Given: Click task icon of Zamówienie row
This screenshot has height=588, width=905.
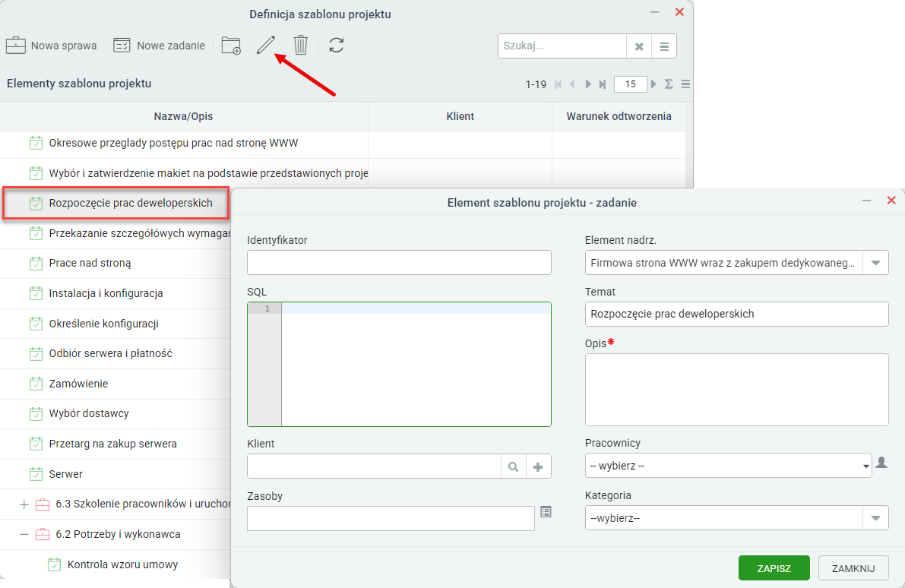Looking at the screenshot, I should 36,383.
